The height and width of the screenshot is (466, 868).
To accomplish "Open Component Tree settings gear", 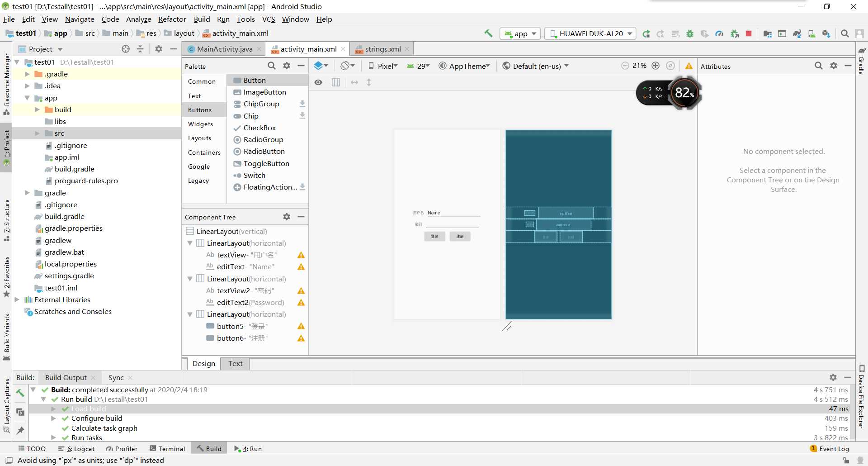I will pyautogui.click(x=287, y=217).
